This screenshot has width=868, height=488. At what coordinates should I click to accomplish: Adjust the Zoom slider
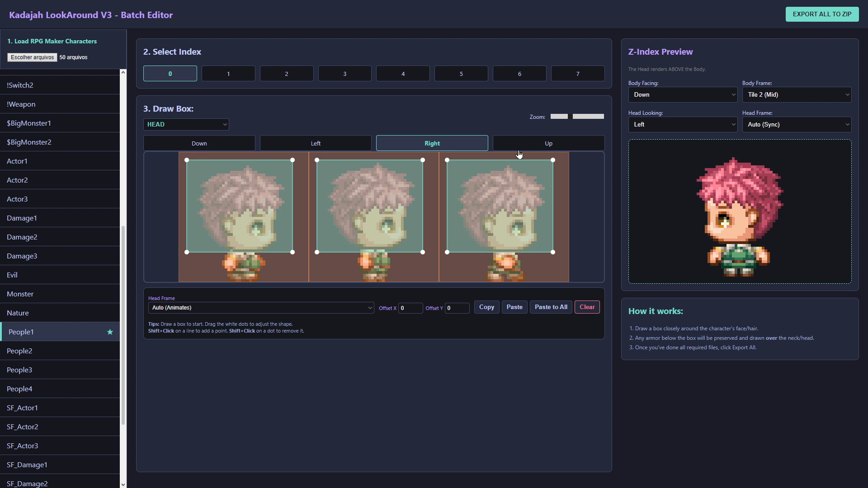point(577,117)
